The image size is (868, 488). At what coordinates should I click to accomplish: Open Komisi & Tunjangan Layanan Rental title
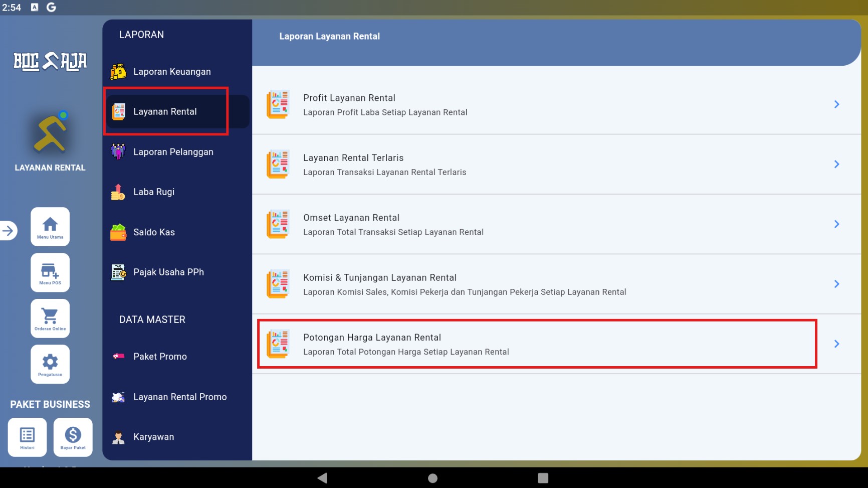(x=380, y=277)
